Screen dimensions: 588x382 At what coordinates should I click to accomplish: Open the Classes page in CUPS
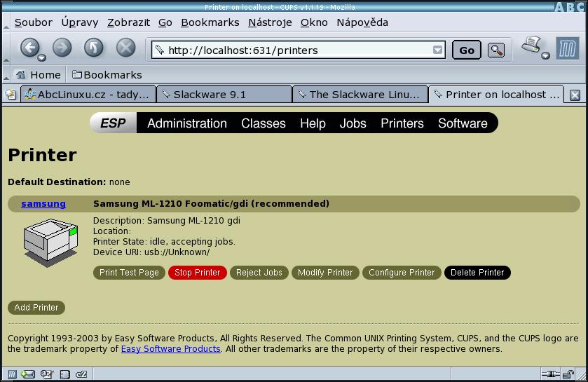click(264, 123)
